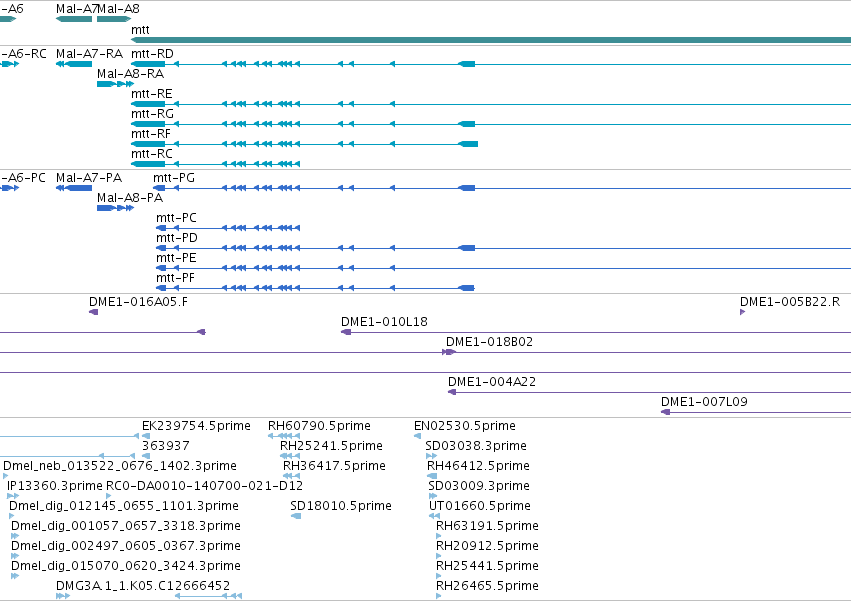Select the Dmel_dig_002497_0605_0367.3prime label
Image resolution: width=851 pixels, height=601 pixels.
tap(126, 547)
